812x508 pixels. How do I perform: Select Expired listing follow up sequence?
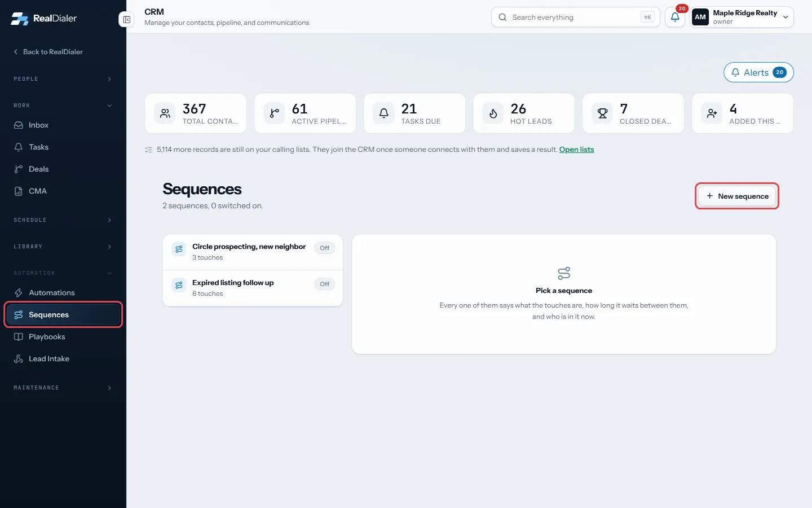tap(253, 288)
